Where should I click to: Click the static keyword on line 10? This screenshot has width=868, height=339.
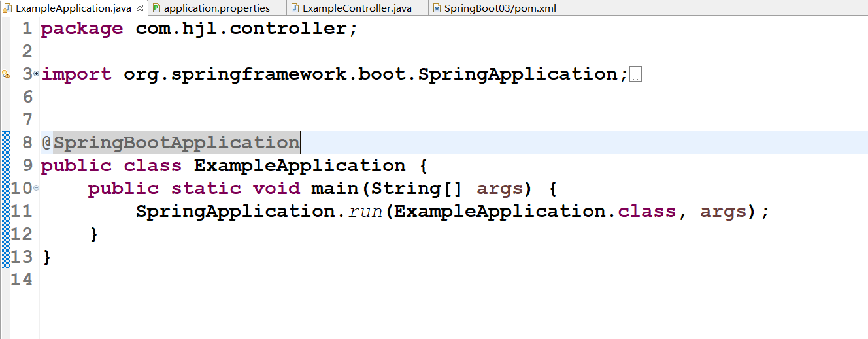click(x=206, y=189)
